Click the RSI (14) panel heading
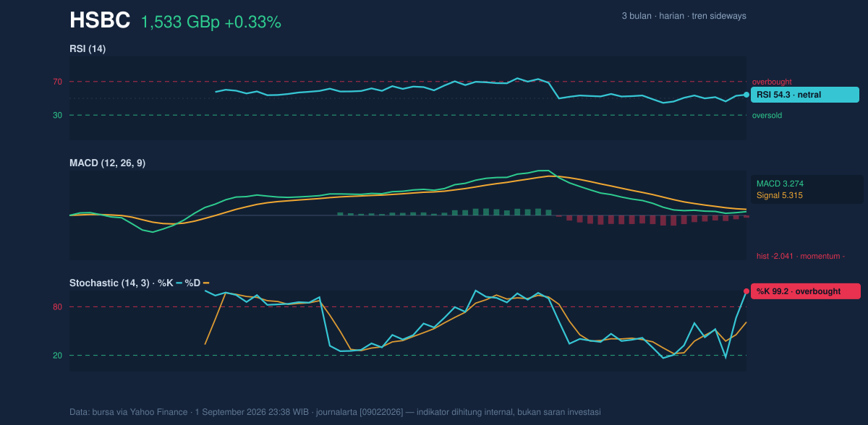Image resolution: width=868 pixels, height=425 pixels. click(88, 48)
